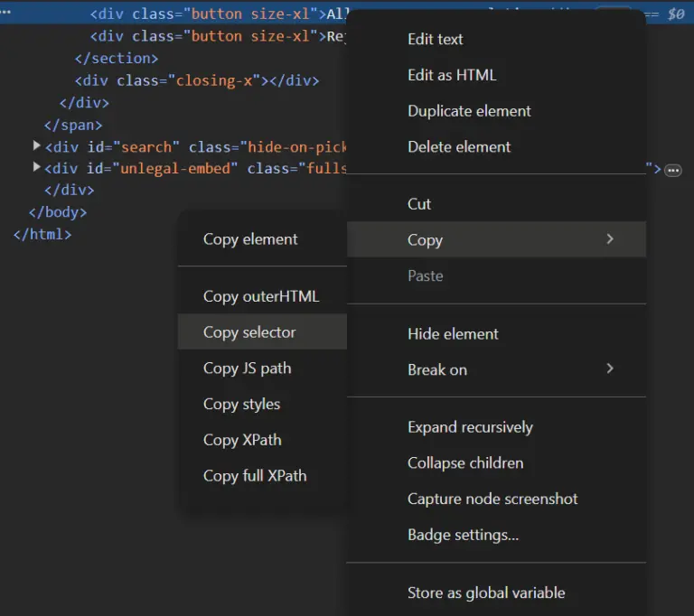694x616 pixels.
Task: Select Edit as HTML option
Action: 496,75
